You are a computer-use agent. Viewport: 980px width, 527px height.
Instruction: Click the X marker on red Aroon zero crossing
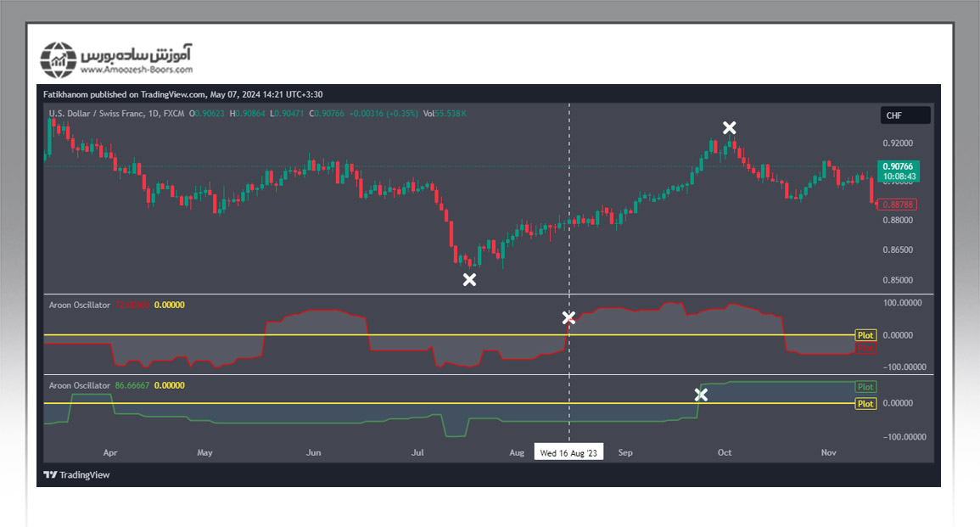[568, 318]
